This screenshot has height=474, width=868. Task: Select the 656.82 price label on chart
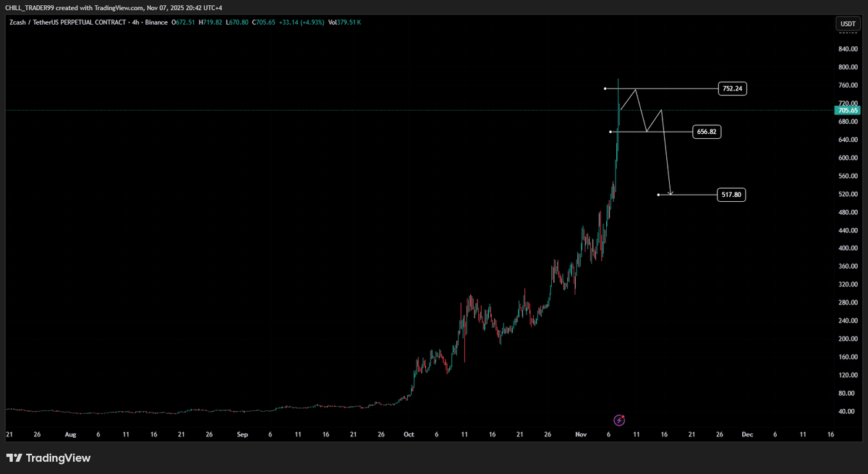[x=707, y=132]
